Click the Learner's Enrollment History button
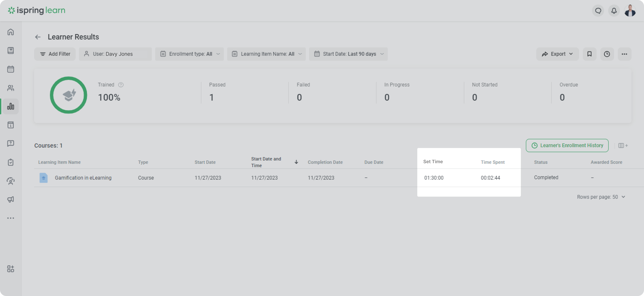The width and height of the screenshot is (644, 296). (567, 145)
